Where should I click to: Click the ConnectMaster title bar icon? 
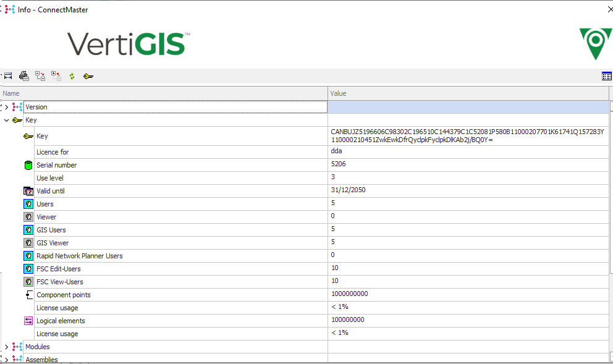(10, 9)
